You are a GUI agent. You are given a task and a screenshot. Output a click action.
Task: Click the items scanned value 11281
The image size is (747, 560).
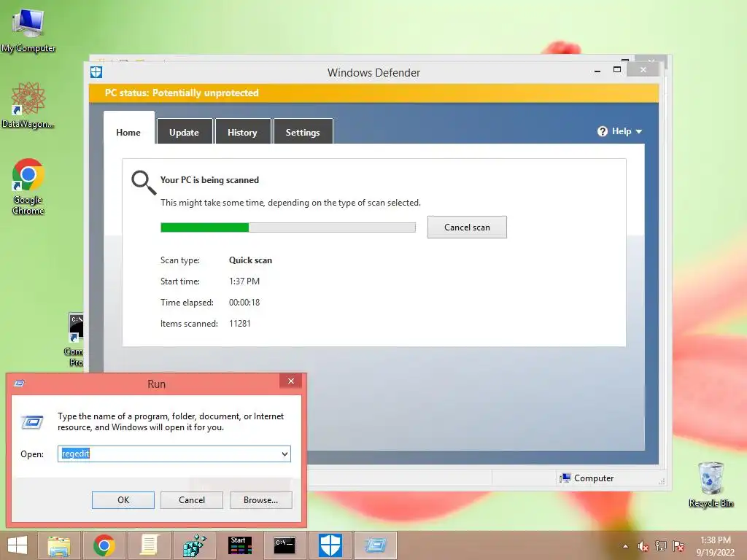[x=239, y=323]
